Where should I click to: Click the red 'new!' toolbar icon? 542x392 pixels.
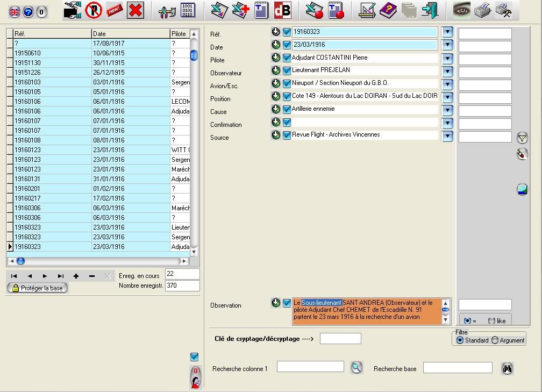tap(114, 10)
